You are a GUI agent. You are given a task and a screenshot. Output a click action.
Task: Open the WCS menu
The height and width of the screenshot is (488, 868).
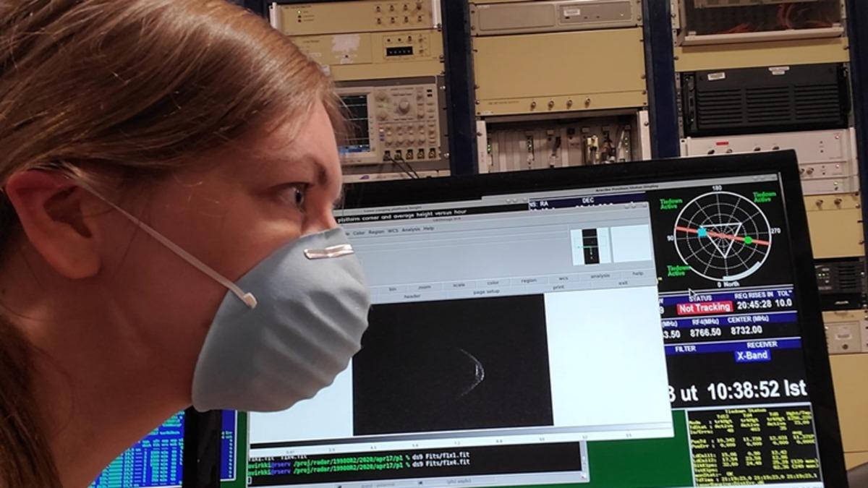393,231
